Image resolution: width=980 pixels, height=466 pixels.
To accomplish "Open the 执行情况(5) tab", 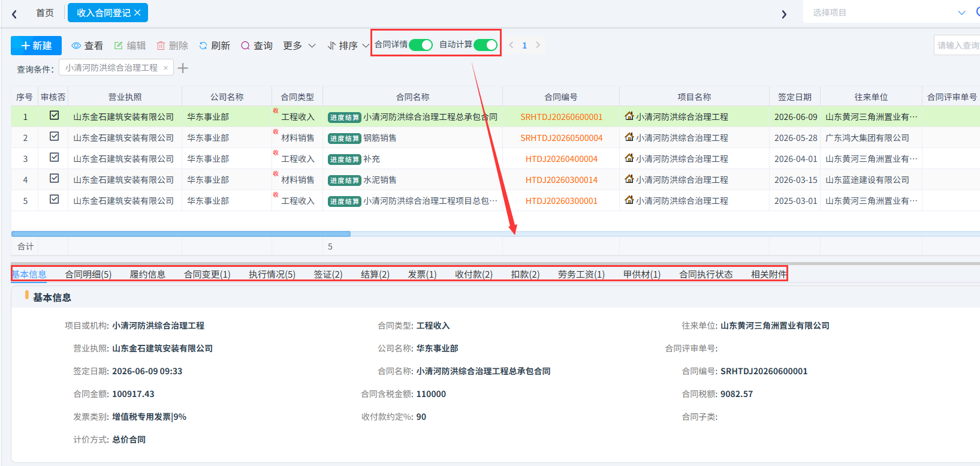I will coord(272,274).
